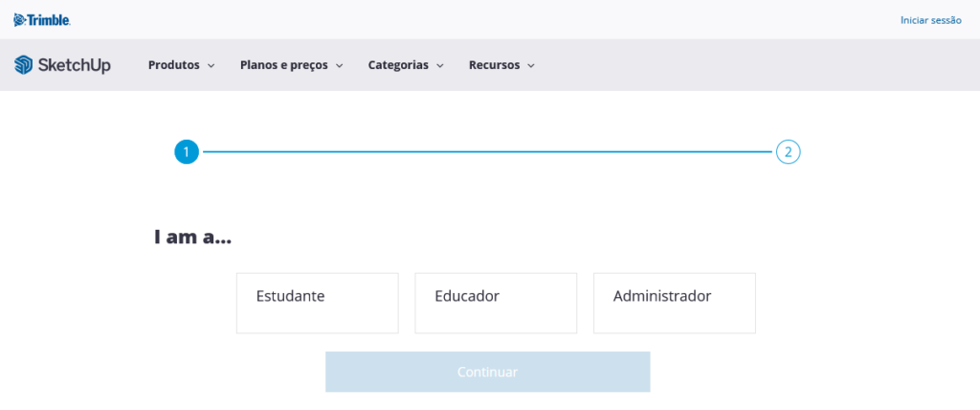Viewport: 980px width, 410px height.
Task: Expand the chevron next to Categorias
Action: click(x=440, y=66)
